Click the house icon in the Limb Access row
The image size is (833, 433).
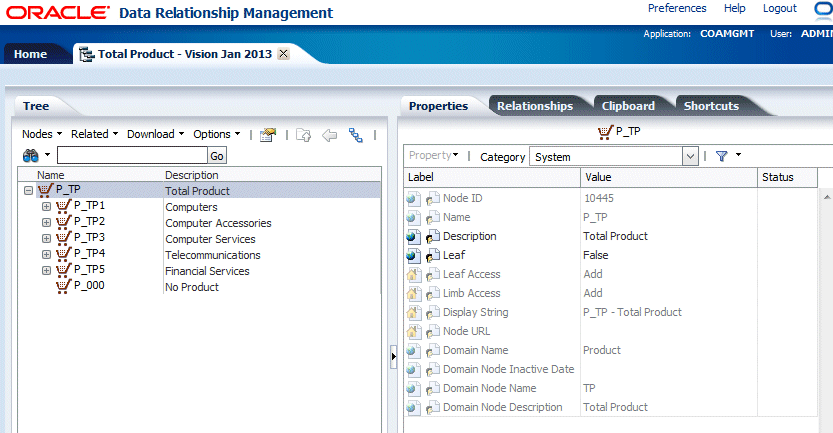coord(413,294)
